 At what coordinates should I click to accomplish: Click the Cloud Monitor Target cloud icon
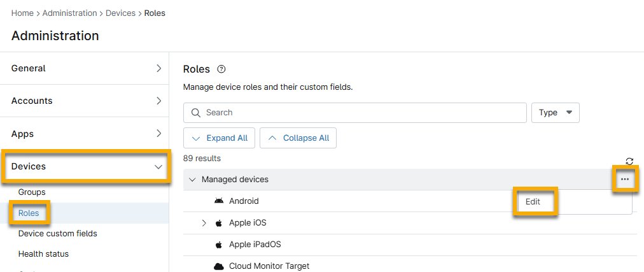point(219,266)
